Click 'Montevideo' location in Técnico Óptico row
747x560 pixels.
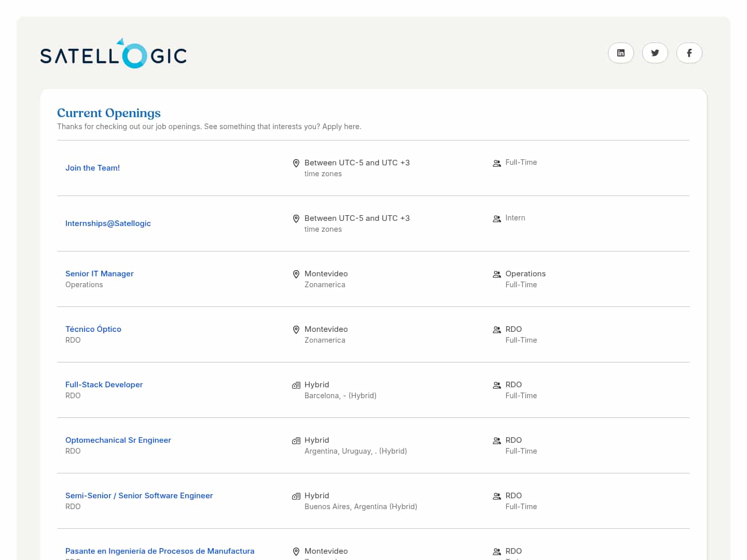point(326,329)
